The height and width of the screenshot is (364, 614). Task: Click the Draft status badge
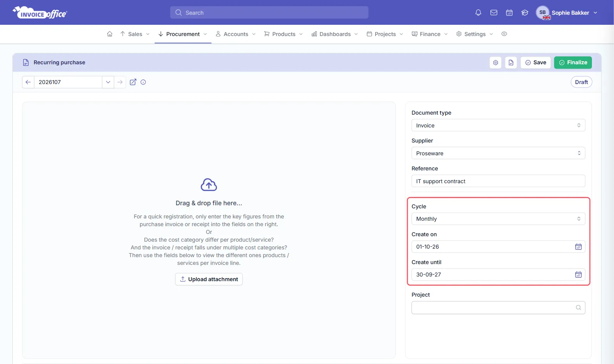click(581, 82)
